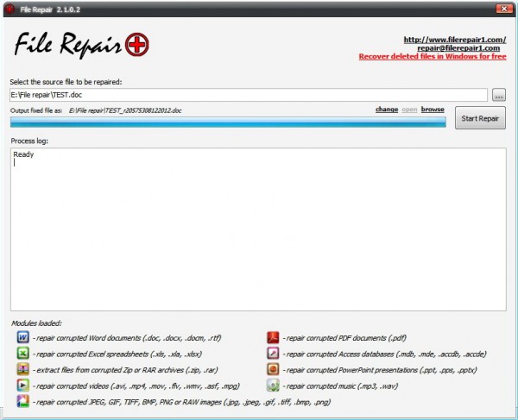Open 'Recover deleted files in Windows for free'
The image size is (518, 420).
[x=433, y=56]
